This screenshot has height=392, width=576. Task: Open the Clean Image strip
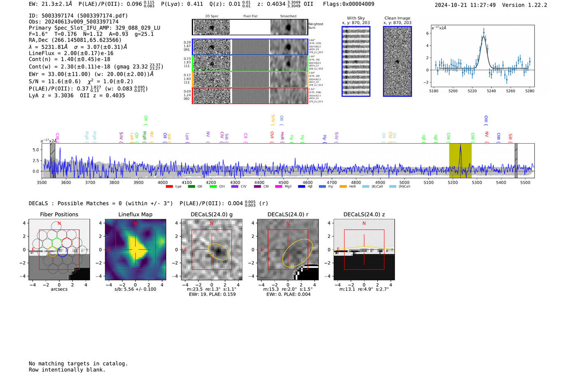tap(397, 61)
